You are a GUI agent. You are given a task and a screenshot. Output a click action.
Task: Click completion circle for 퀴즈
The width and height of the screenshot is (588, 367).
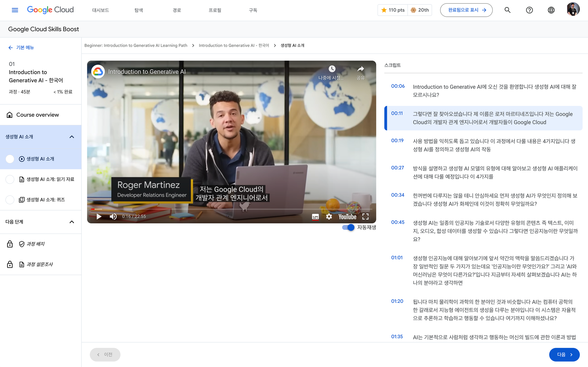[10, 200]
